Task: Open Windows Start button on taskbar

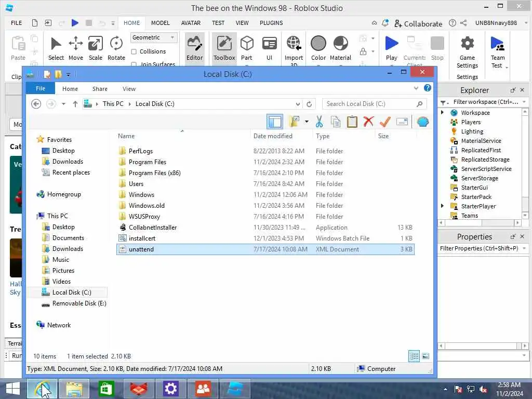Action: click(x=13, y=389)
